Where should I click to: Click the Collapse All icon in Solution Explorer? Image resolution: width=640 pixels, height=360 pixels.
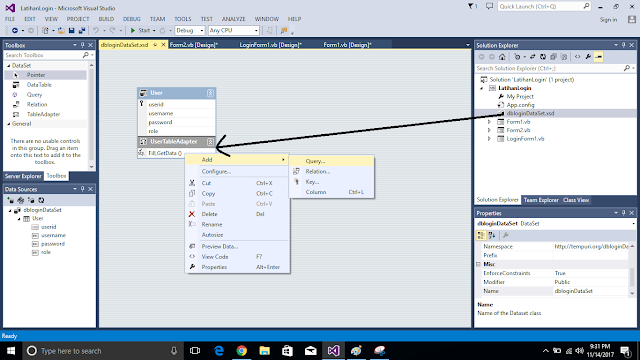tap(553, 57)
